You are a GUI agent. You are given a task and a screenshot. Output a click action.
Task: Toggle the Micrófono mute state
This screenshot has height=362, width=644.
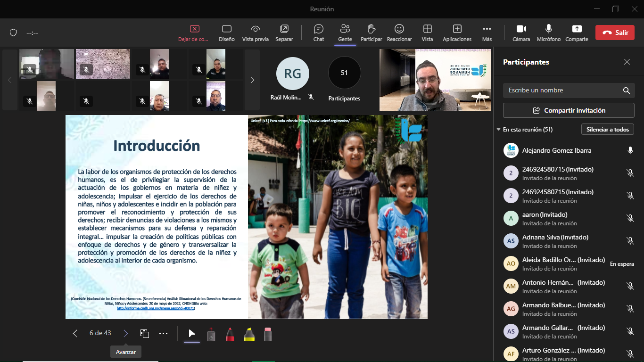pyautogui.click(x=548, y=33)
